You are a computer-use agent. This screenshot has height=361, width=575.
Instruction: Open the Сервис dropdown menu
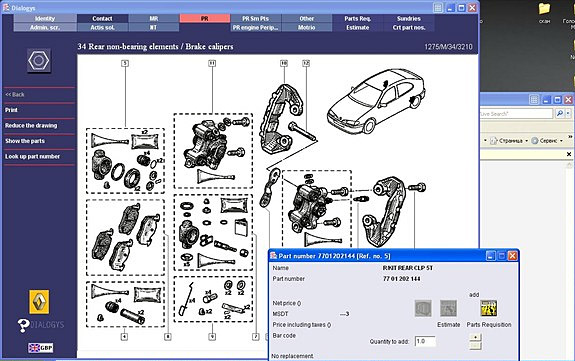[x=547, y=141]
